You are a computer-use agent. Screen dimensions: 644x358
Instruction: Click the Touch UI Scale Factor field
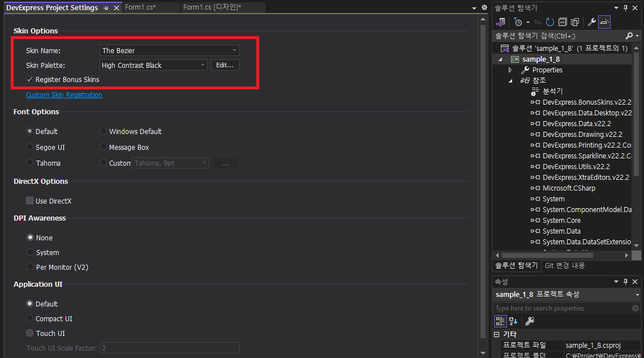click(169, 348)
